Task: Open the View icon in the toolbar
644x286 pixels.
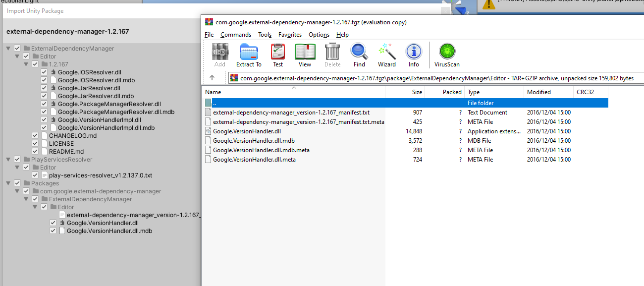Action: 305,55
